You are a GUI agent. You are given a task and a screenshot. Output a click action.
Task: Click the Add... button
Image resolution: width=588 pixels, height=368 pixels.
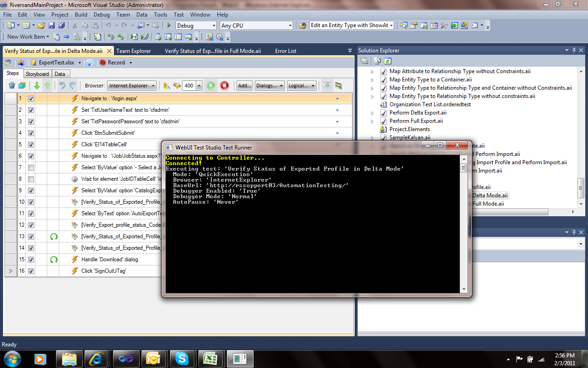(x=244, y=86)
